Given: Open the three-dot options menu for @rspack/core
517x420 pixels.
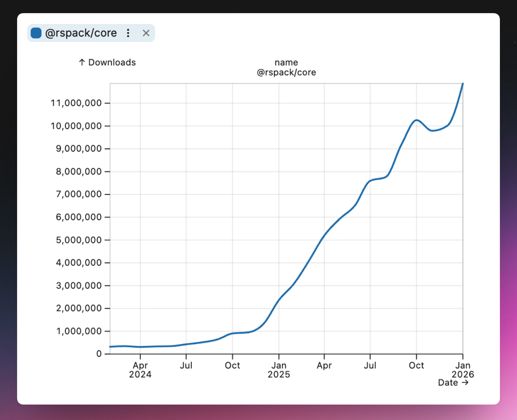Looking at the screenshot, I should pos(128,33).
